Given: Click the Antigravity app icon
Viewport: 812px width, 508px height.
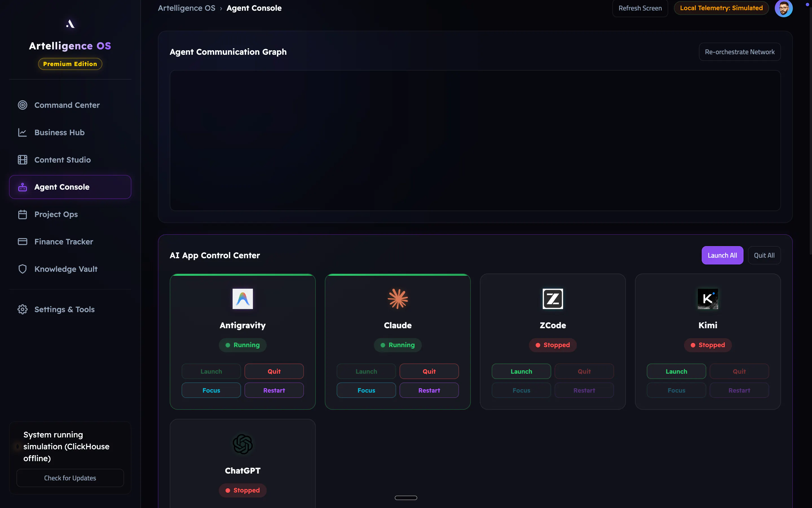Looking at the screenshot, I should [x=242, y=299].
